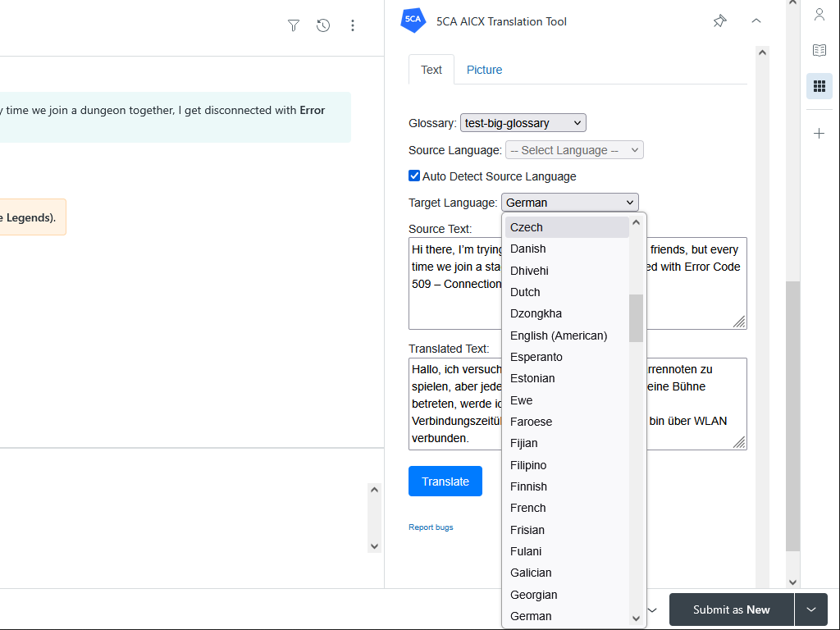The height and width of the screenshot is (630, 840).
Task: Select Esperanto in the language list
Action: pos(536,357)
